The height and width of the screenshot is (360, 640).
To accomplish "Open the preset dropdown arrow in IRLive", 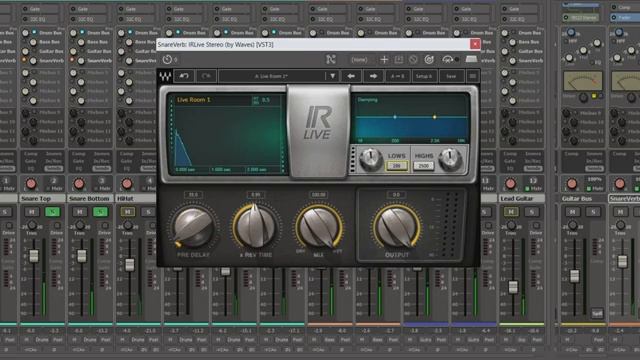I will (332, 76).
